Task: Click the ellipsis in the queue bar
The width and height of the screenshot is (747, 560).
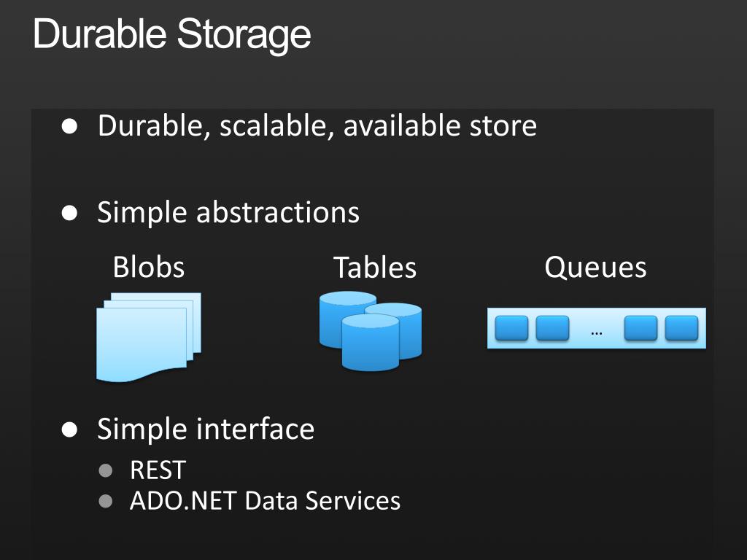Action: [597, 332]
